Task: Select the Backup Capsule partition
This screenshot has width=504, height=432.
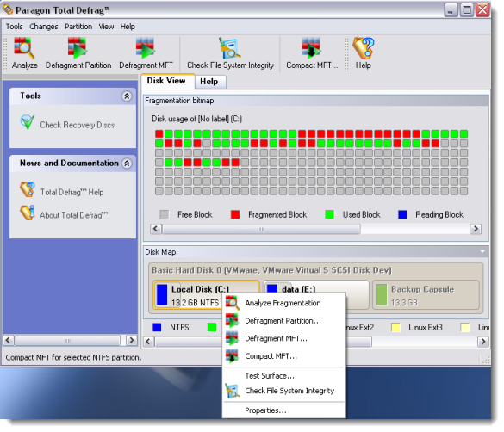Action: [x=426, y=295]
